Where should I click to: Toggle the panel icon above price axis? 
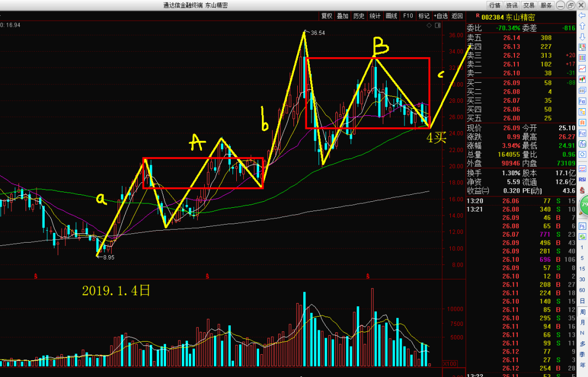point(438,26)
